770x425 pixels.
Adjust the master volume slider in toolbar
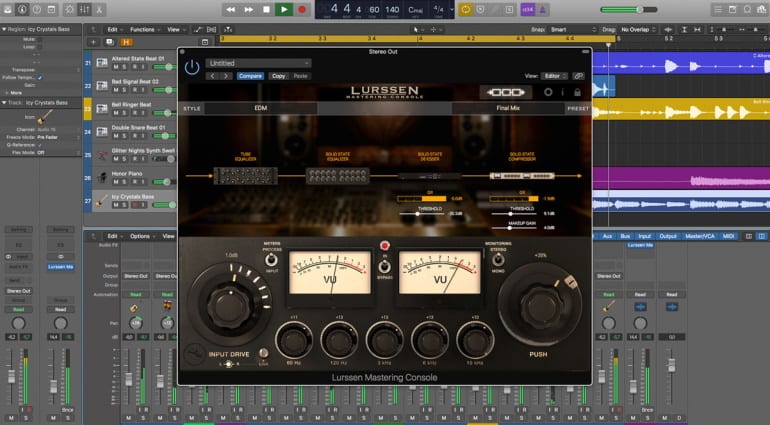(x=629, y=9)
